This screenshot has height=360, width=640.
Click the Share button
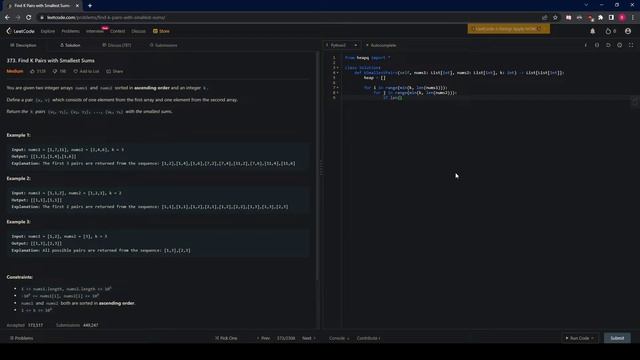coord(115,71)
